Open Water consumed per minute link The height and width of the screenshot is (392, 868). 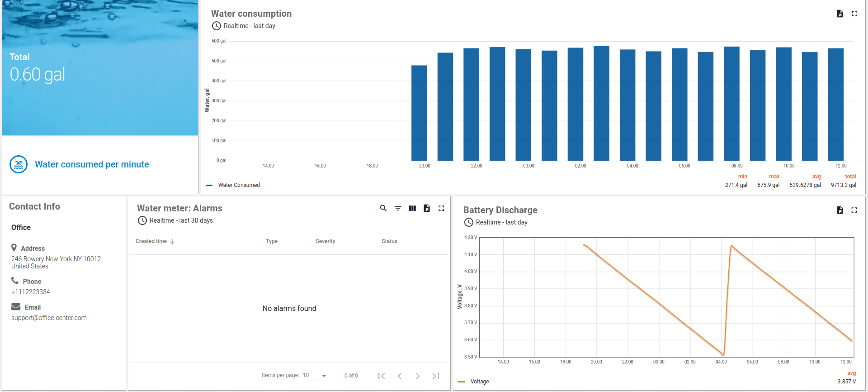pyautogui.click(x=92, y=164)
